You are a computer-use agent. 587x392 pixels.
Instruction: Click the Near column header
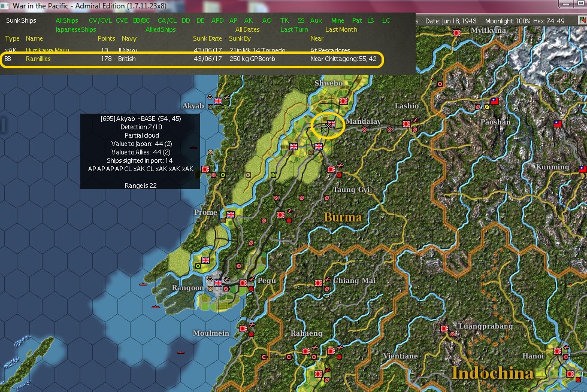[317, 38]
